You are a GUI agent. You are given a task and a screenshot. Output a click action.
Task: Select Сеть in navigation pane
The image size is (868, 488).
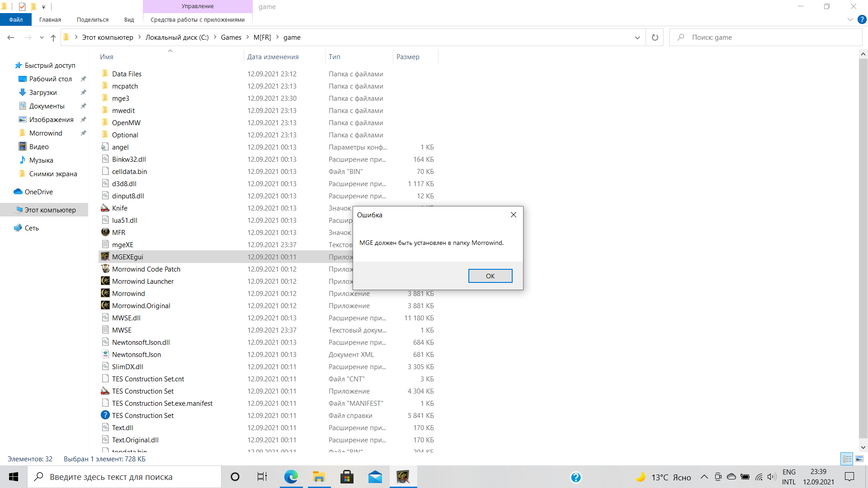(x=32, y=228)
